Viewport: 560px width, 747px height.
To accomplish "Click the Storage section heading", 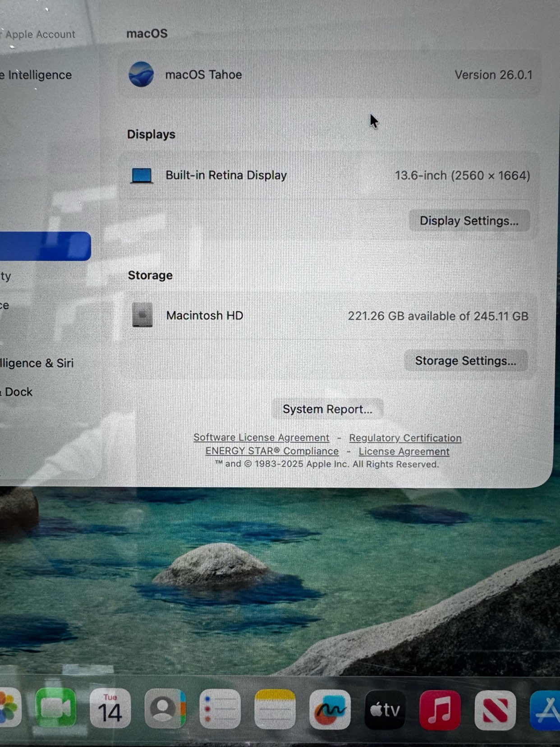I will point(150,275).
